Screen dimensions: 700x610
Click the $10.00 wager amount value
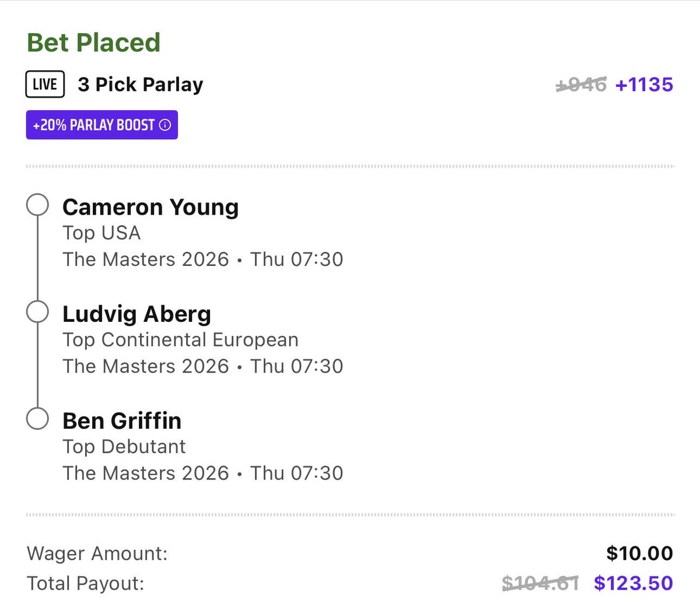tap(639, 553)
